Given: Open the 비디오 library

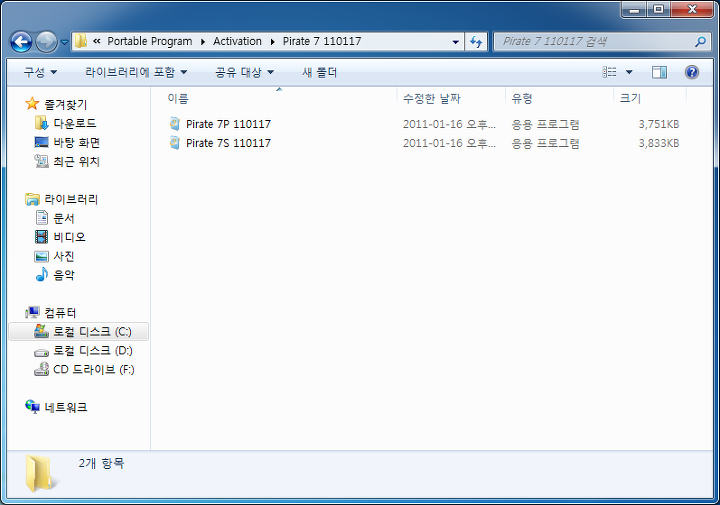Looking at the screenshot, I should pos(69,237).
